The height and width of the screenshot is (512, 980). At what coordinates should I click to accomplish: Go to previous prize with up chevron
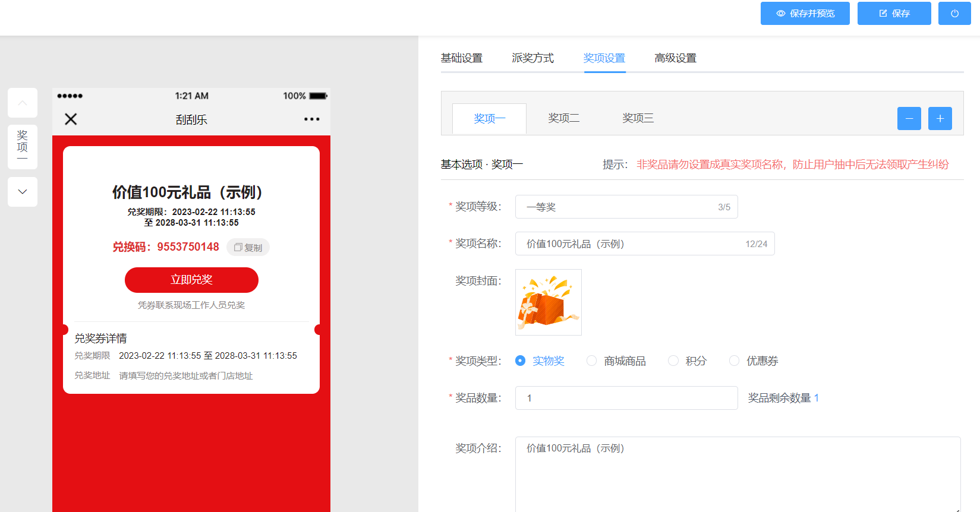tap(23, 103)
